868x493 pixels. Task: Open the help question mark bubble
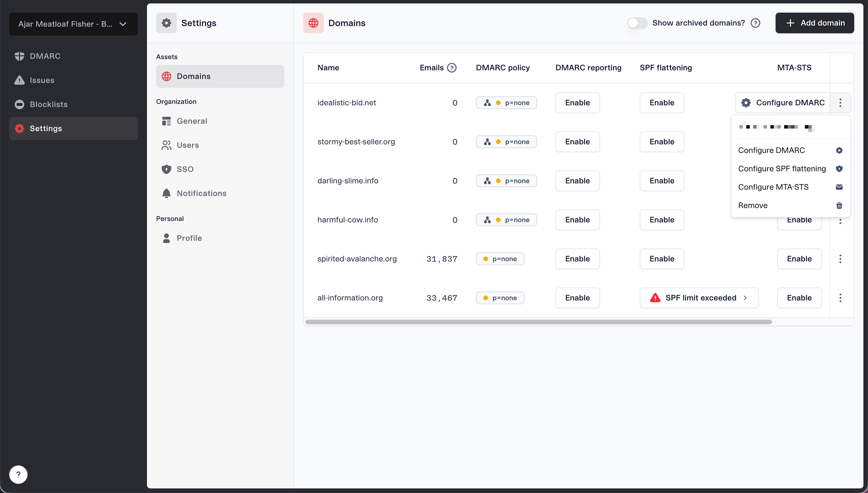pos(18,474)
